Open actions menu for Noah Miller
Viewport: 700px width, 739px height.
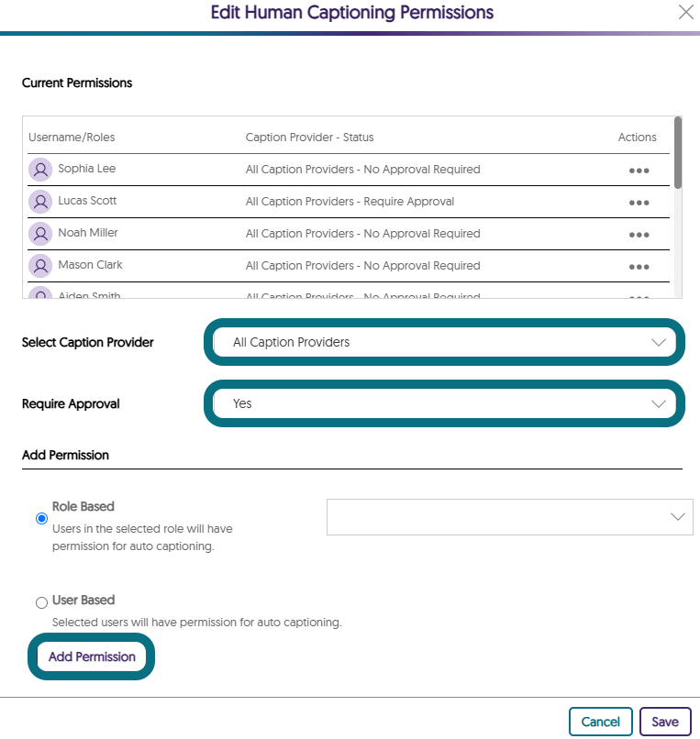[639, 235]
